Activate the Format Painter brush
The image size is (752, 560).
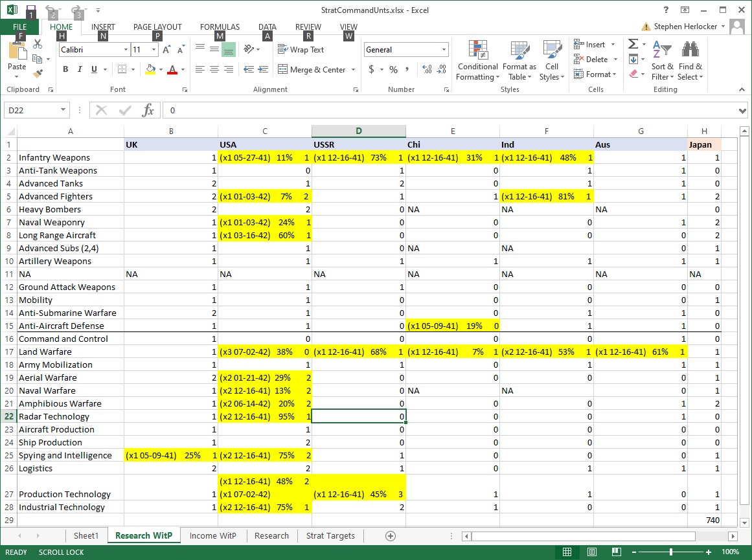[38, 73]
